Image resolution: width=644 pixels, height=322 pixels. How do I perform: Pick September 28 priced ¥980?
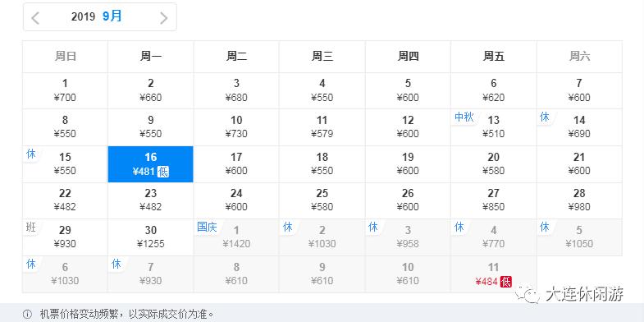[579, 200]
